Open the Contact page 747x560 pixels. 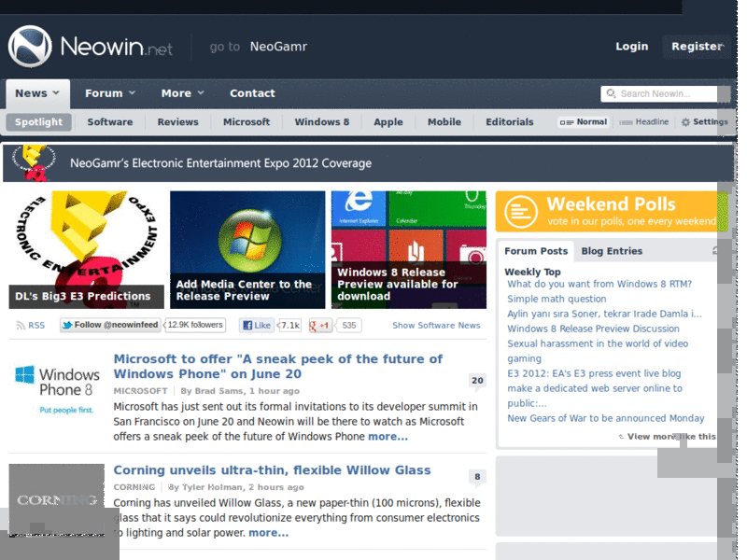[x=252, y=93]
